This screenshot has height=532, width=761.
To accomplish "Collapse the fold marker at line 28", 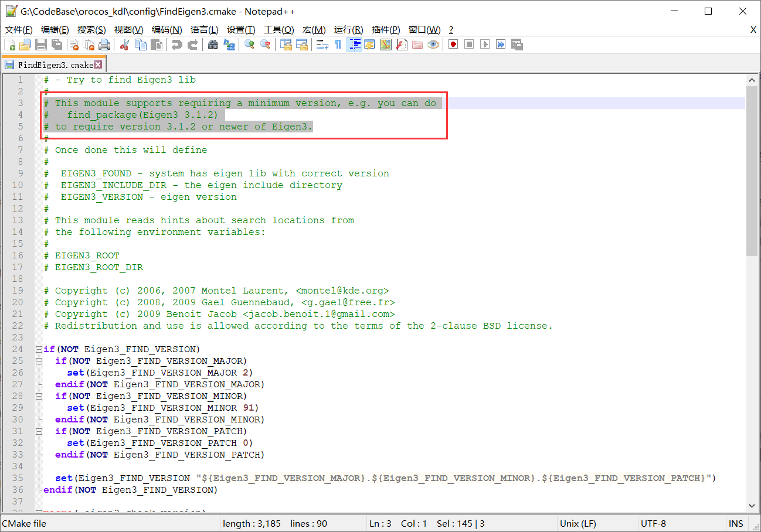I will pos(39,395).
